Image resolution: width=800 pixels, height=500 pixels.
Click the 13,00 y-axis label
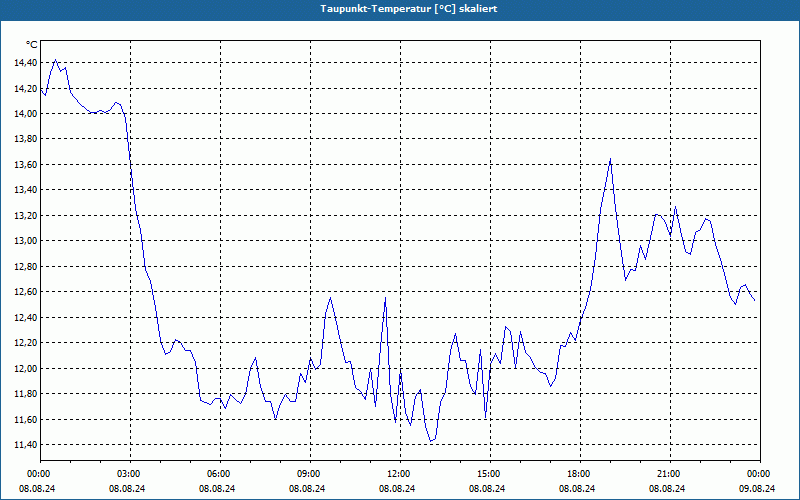pos(26,241)
